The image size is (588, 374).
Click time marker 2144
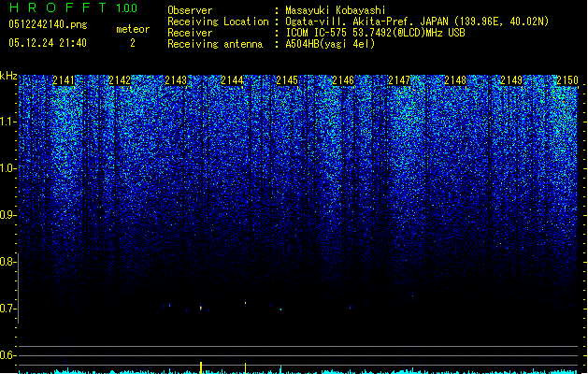232,80
